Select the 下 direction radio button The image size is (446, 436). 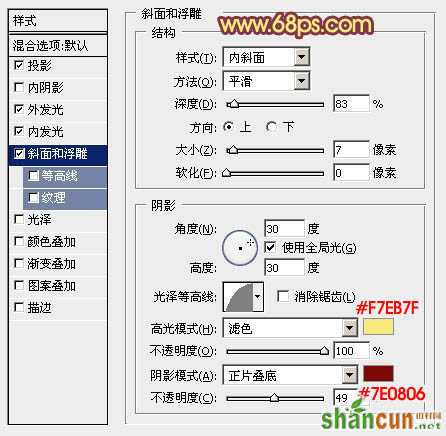tap(271, 127)
